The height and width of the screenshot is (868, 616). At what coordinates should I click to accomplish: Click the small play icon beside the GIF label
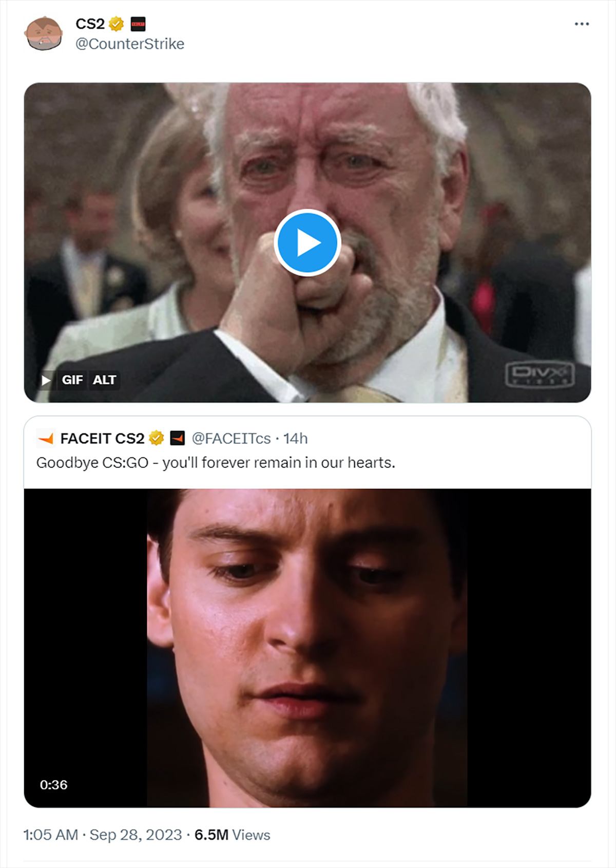46,380
